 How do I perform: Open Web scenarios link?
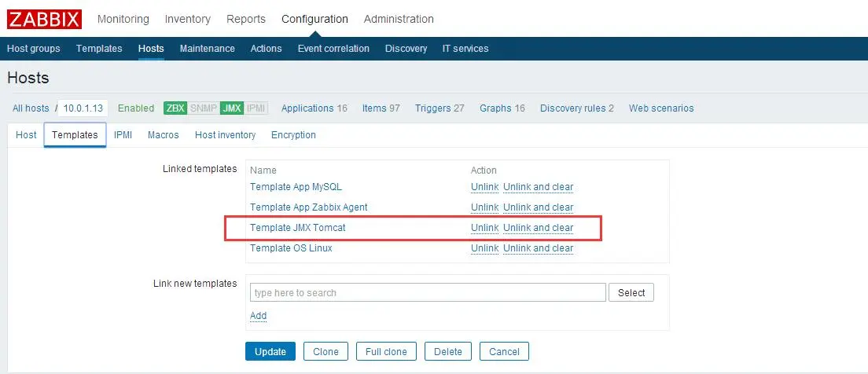pyautogui.click(x=661, y=108)
